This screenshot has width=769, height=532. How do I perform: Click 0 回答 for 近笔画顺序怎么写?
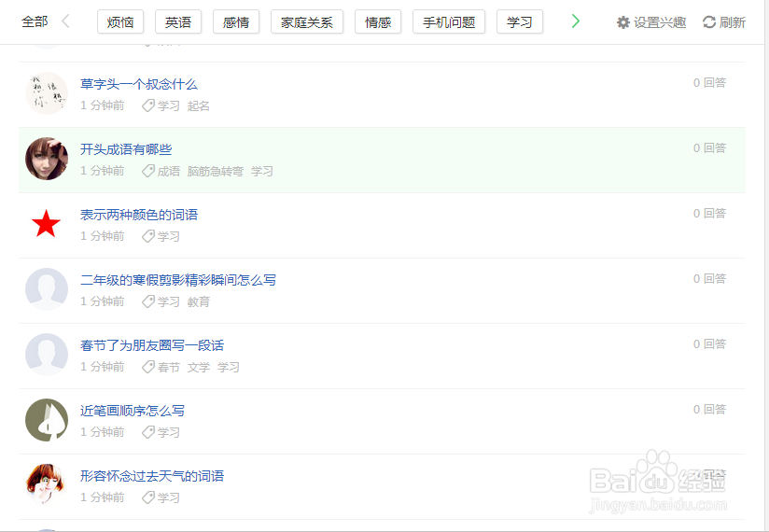[x=709, y=409]
